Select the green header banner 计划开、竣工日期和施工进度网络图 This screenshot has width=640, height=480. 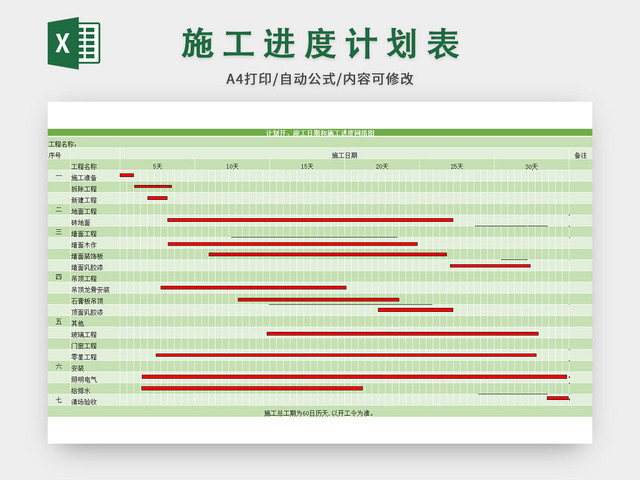[x=320, y=133]
